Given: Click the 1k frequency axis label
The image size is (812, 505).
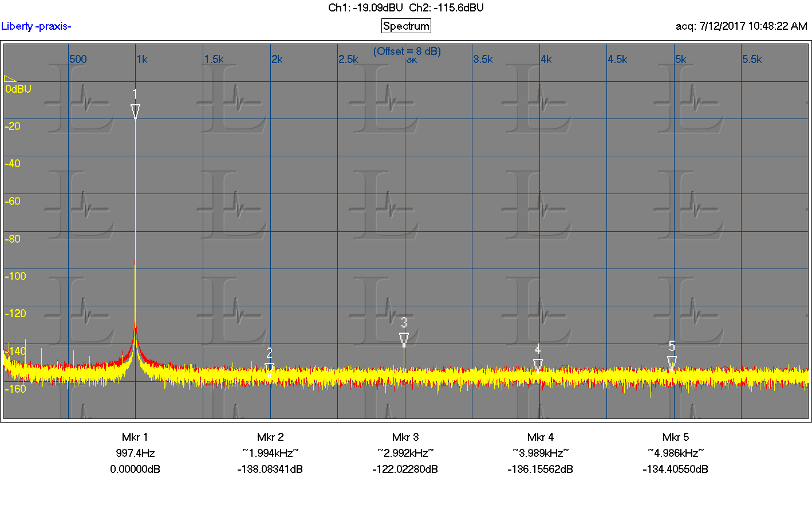Looking at the screenshot, I should 142,59.
